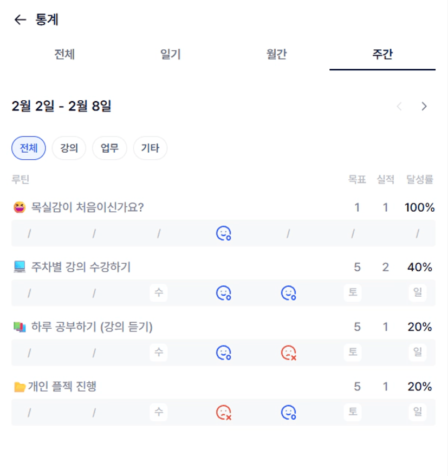The image size is (448, 476).
Task: Switch to the 전체 statistics tab
Action: pyautogui.click(x=64, y=55)
